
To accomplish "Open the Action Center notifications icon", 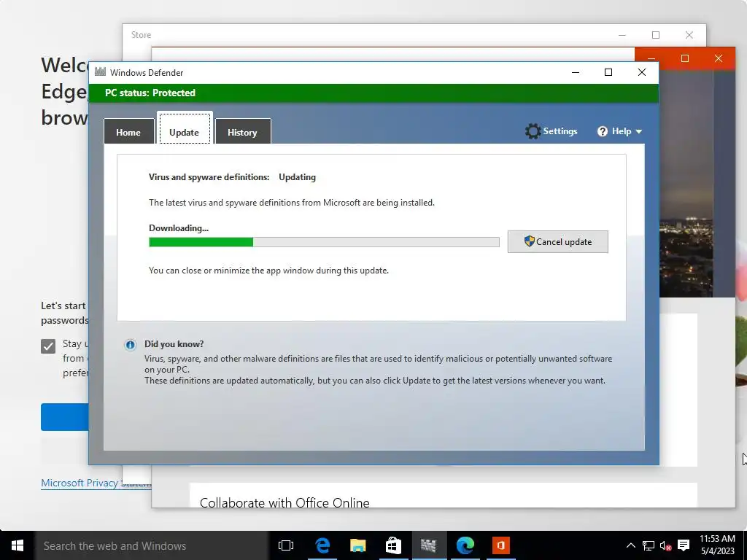I will click(x=684, y=545).
